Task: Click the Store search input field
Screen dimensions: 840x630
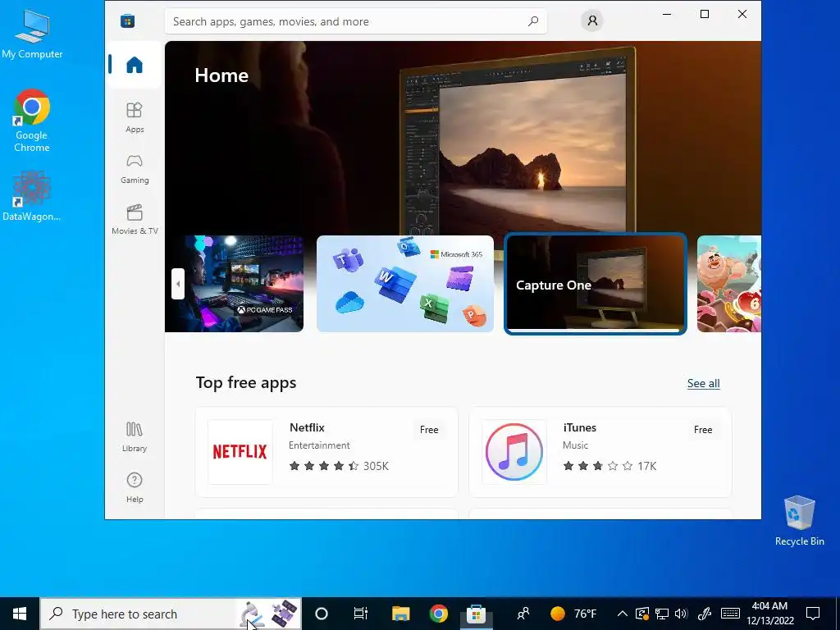Action: (x=356, y=21)
